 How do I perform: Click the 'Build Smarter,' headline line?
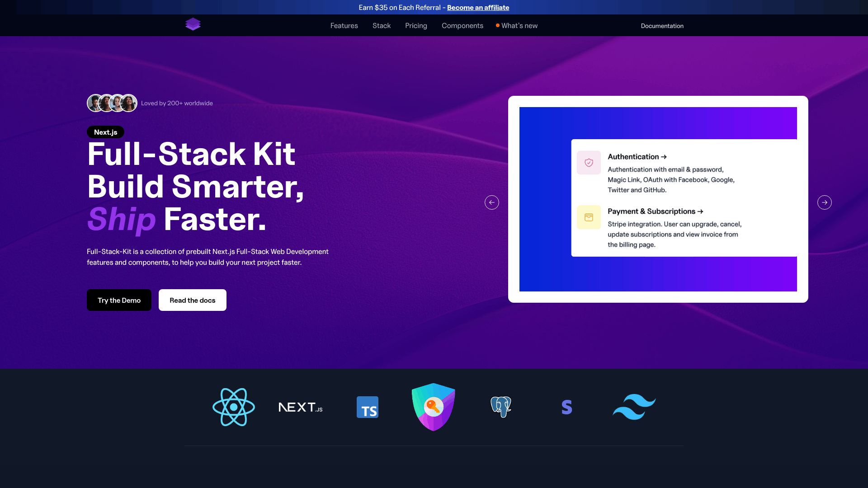tap(195, 187)
